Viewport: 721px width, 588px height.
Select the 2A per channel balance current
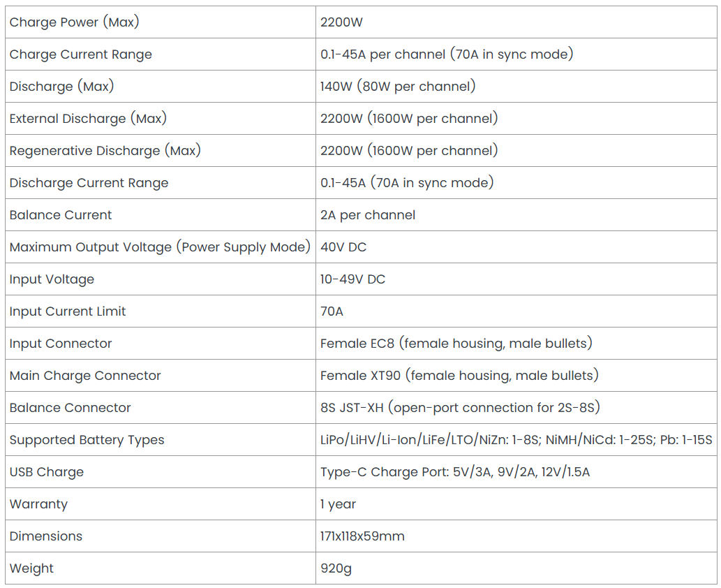click(367, 215)
